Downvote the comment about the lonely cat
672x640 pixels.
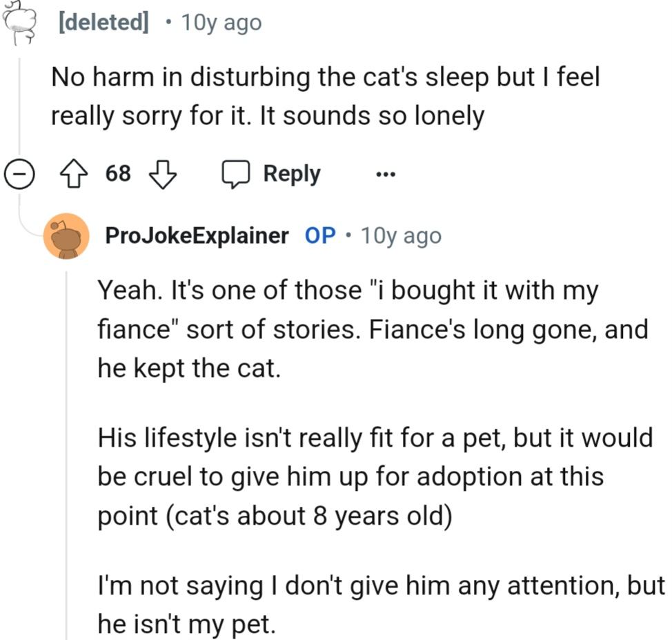pos(163,174)
